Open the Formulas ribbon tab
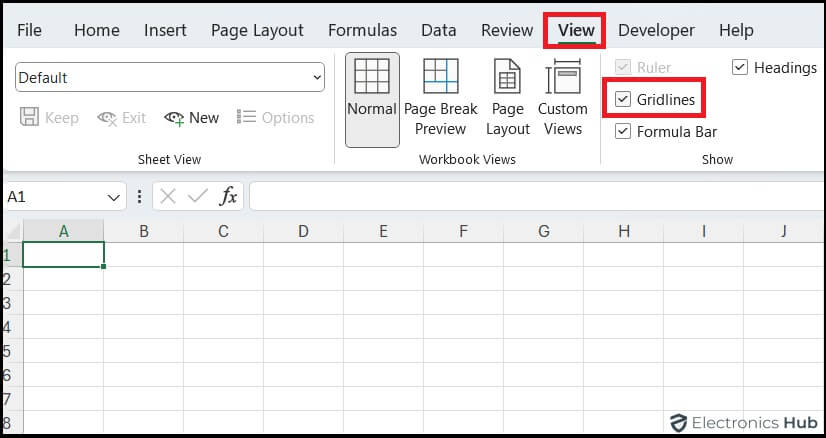Image resolution: width=826 pixels, height=438 pixels. pyautogui.click(x=362, y=30)
